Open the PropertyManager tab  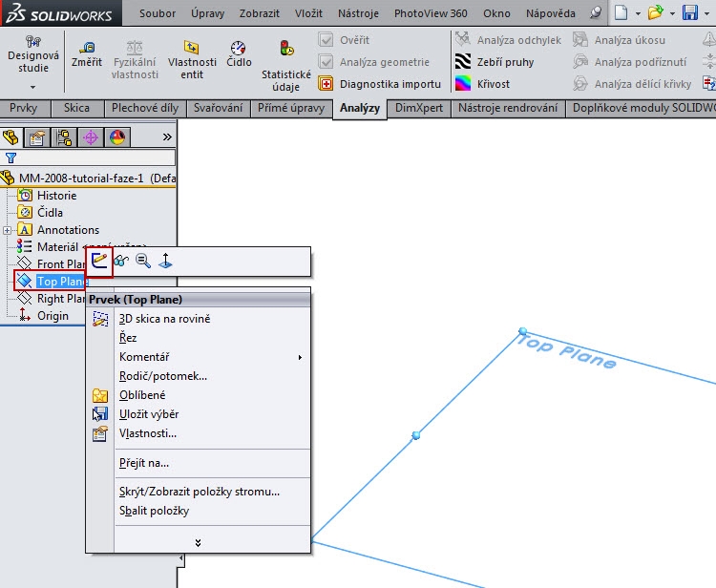(37, 137)
